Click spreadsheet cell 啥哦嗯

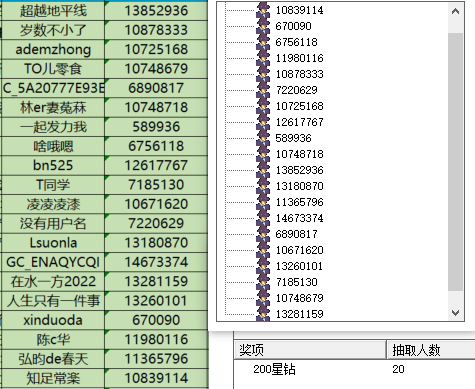pyautogui.click(x=53, y=146)
